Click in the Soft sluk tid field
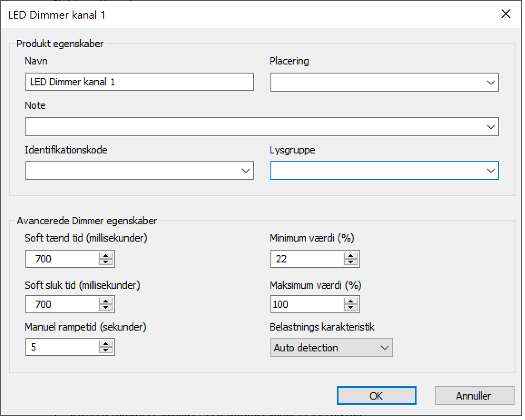525x420 pixels. click(62, 304)
